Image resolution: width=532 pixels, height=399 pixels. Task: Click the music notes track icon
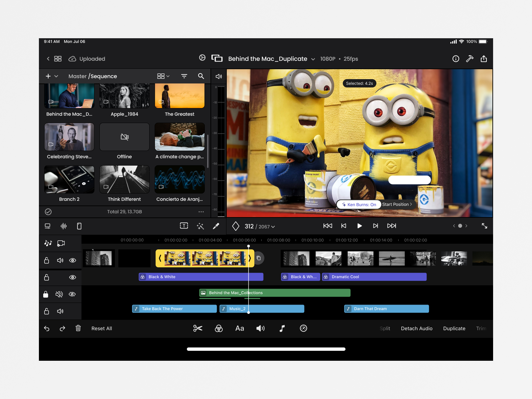pos(48,243)
